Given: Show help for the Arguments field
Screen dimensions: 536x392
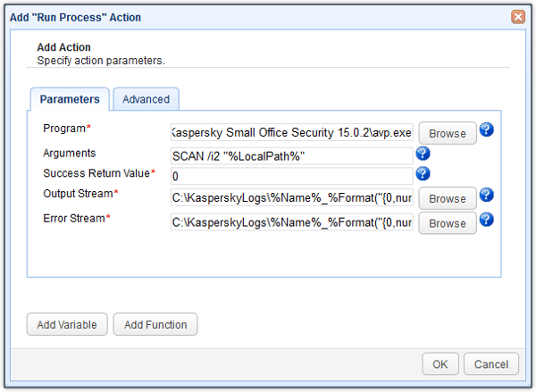Looking at the screenshot, I should point(423,154).
